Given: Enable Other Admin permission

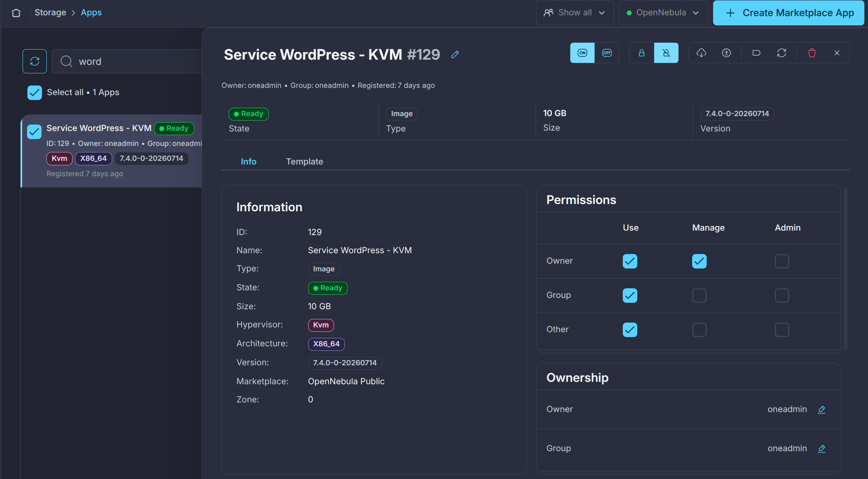Looking at the screenshot, I should click(782, 330).
